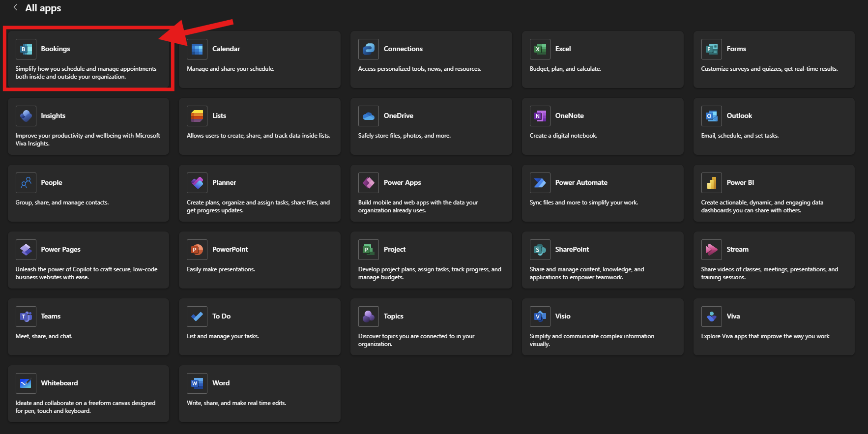The image size is (868, 434).
Task: Open the To Do checkmark icon
Action: click(197, 317)
